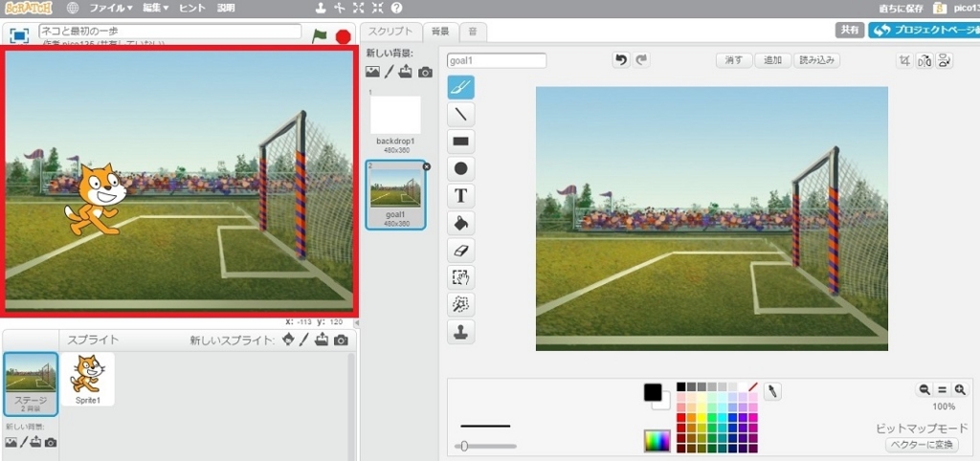Upload backdrop from file icon
This screenshot has width=980, height=461.
(x=405, y=71)
